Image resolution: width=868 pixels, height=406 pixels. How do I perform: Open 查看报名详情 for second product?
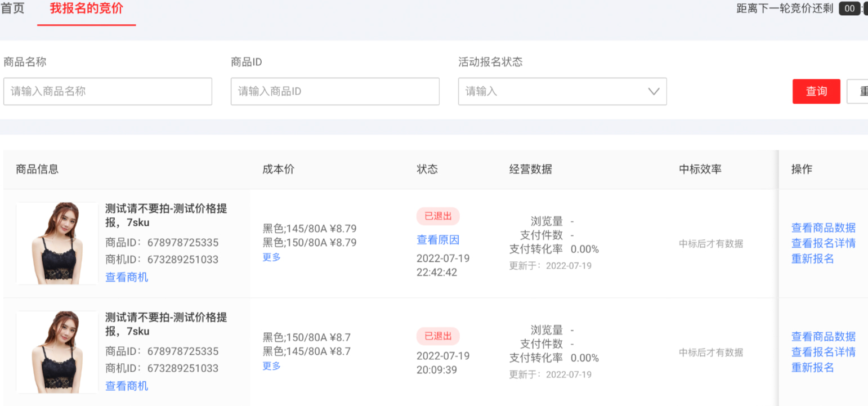tap(823, 352)
